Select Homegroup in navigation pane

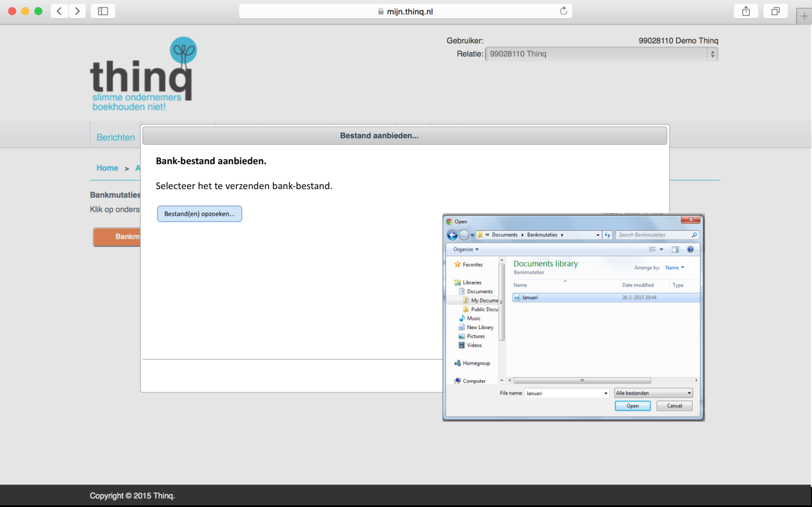pos(472,363)
